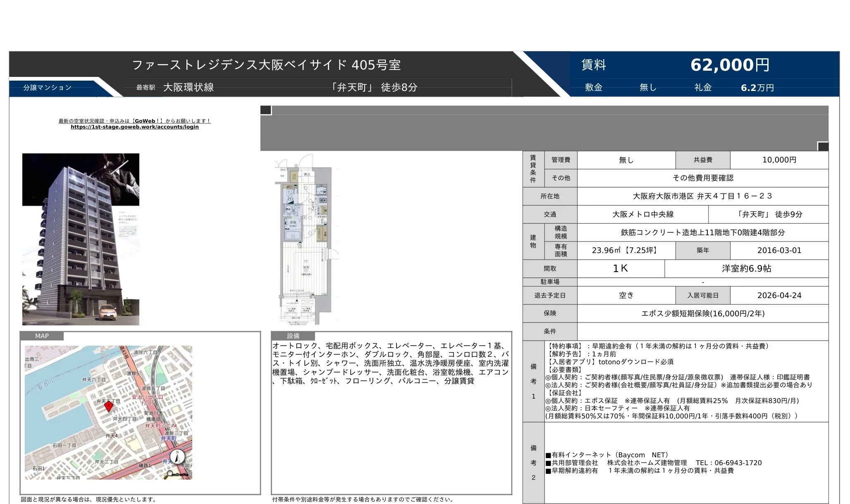Click the 62,000円 rent value
This screenshot has height=504, width=850.
pos(730,64)
